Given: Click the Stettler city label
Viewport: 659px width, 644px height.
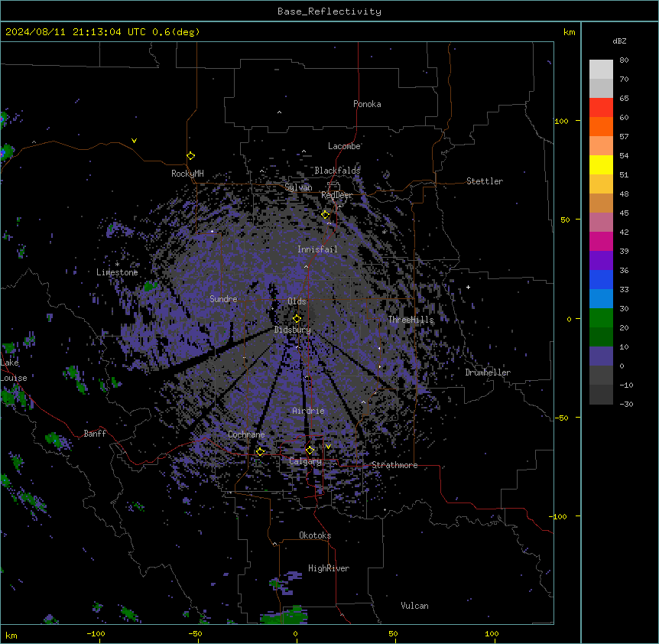Looking at the screenshot, I should coord(485,181).
